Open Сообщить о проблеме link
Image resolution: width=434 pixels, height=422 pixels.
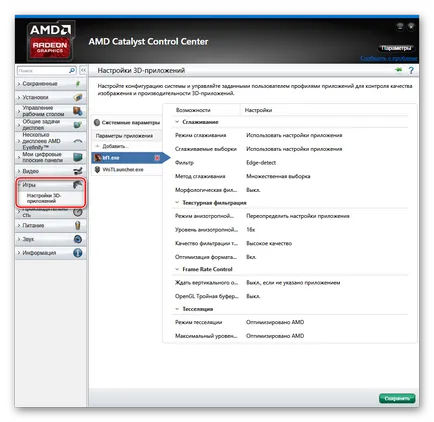point(389,58)
